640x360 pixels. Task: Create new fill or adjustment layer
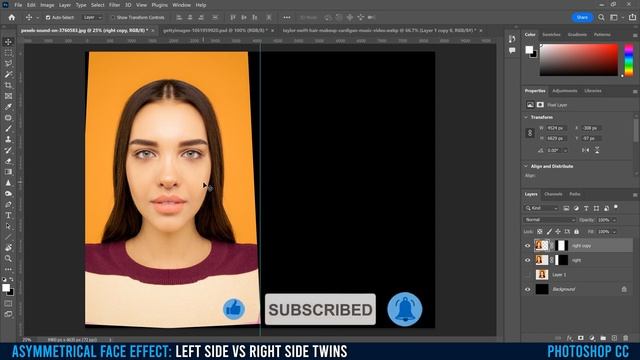coord(592,338)
